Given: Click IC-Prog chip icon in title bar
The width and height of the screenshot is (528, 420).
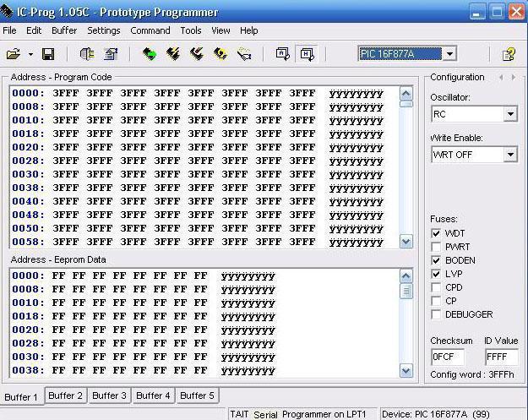Looking at the screenshot, I should [7, 12].
